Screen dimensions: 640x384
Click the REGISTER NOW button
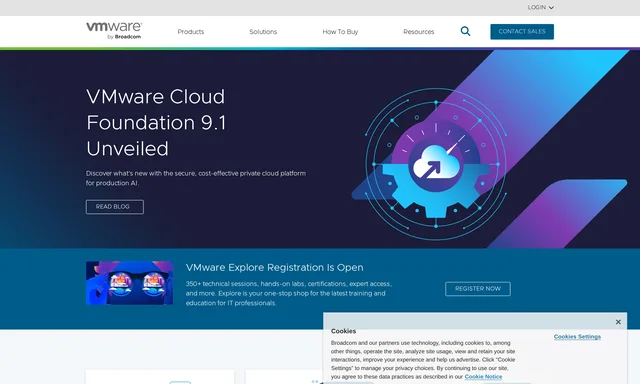[x=478, y=289]
